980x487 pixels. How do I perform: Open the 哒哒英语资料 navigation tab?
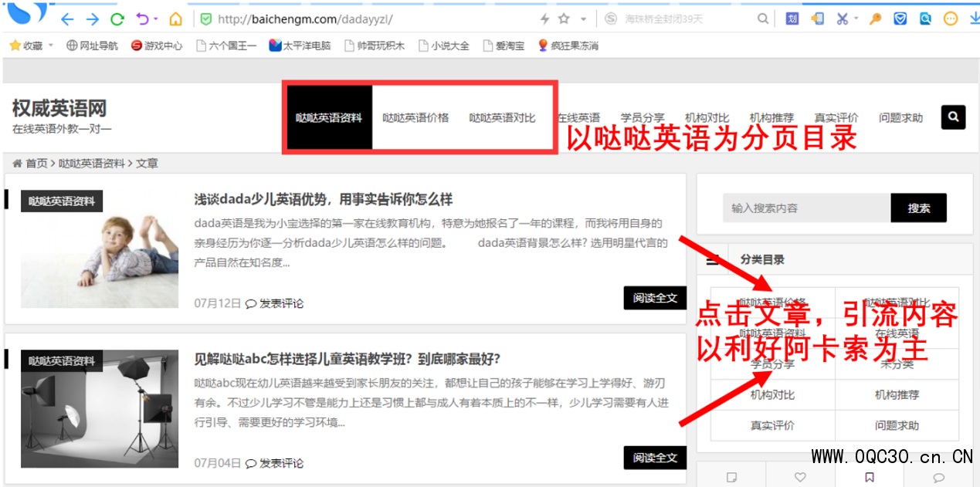[x=329, y=118]
